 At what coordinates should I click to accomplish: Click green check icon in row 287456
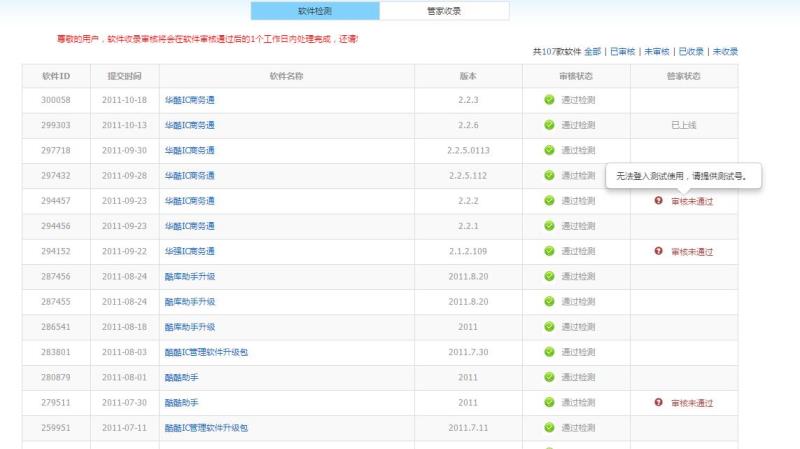(x=549, y=276)
